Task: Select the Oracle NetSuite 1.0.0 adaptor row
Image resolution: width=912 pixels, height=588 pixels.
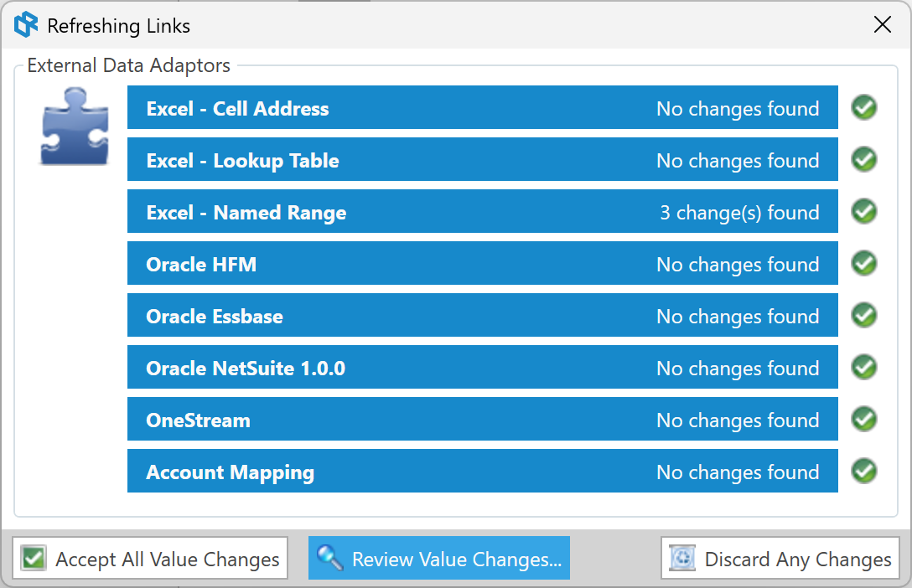Action: (x=483, y=367)
